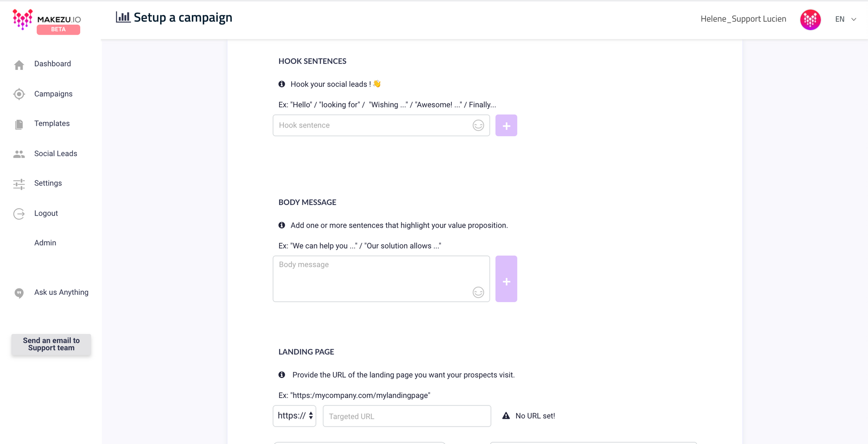Image resolution: width=868 pixels, height=444 pixels.
Task: Open emoji picker in Body message field
Action: point(478,293)
